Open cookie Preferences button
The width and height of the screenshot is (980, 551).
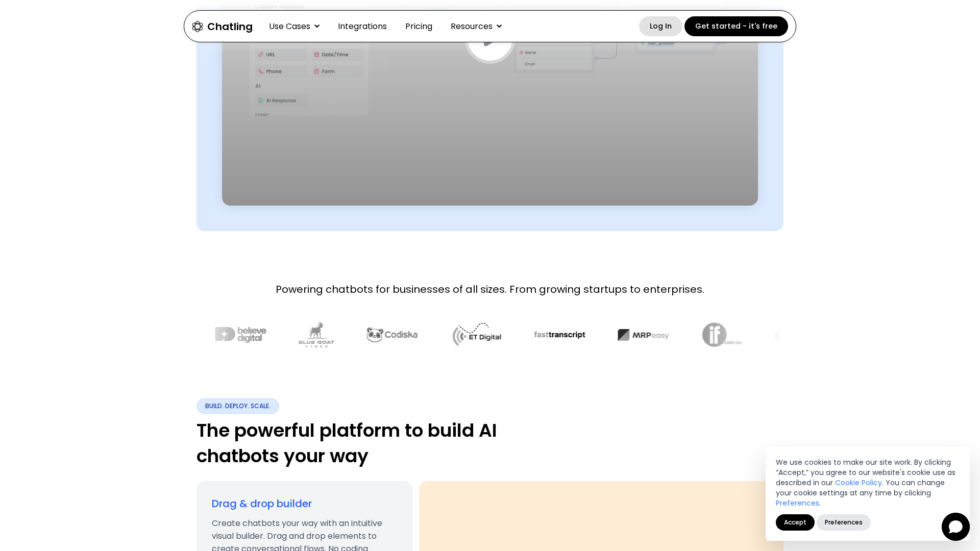click(x=843, y=522)
